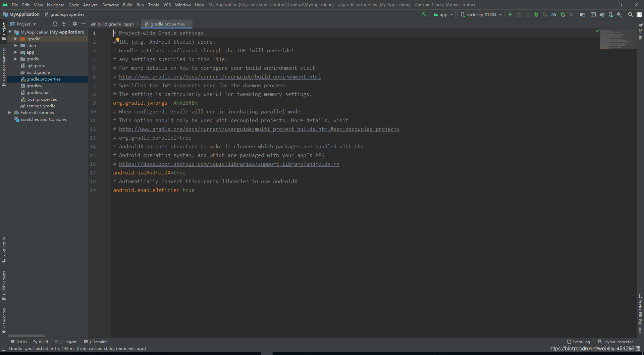Open the SDK Manager icon
The width and height of the screenshot is (644, 355).
620,14
